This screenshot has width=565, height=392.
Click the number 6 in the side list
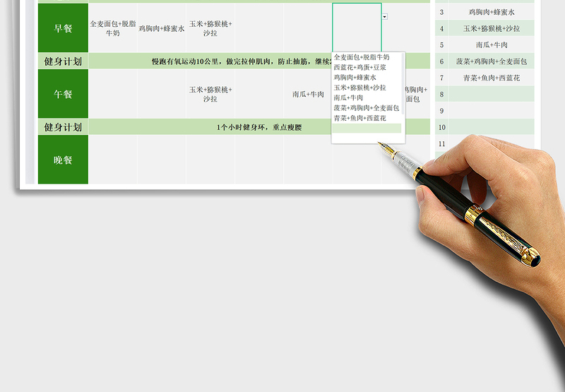point(442,61)
